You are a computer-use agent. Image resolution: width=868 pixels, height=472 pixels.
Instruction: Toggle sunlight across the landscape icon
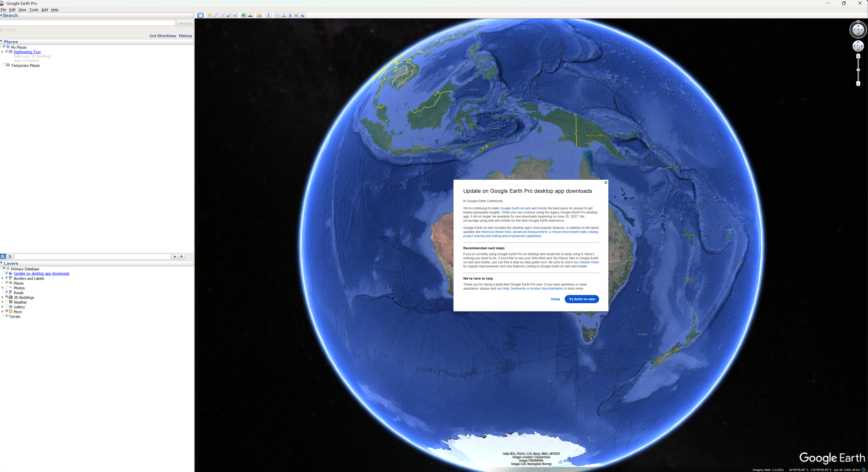(x=250, y=16)
